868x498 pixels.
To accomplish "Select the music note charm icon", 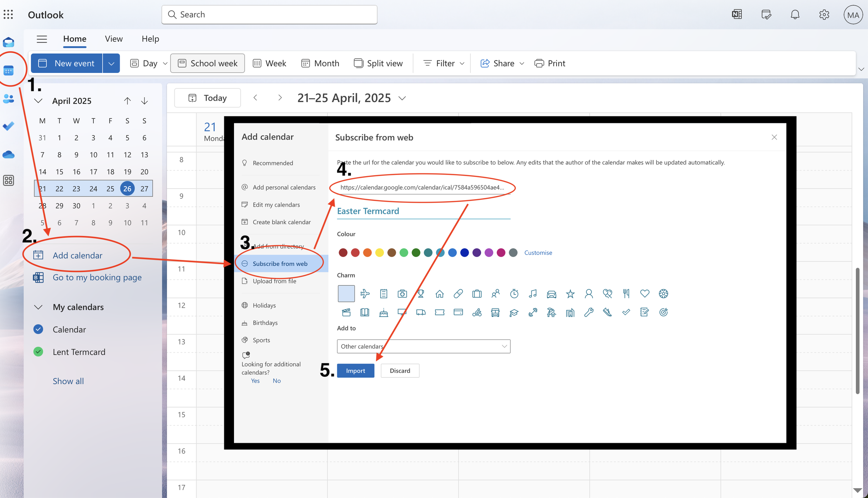I will (x=533, y=294).
